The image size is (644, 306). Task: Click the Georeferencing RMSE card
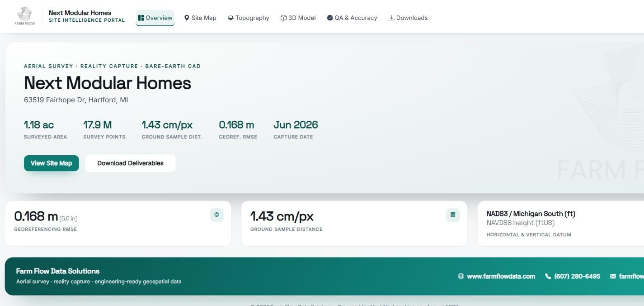[118, 224]
